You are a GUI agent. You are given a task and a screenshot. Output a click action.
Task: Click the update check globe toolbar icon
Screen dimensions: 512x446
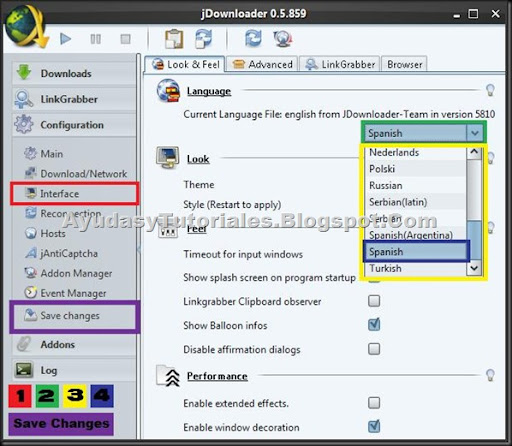pyautogui.click(x=283, y=39)
